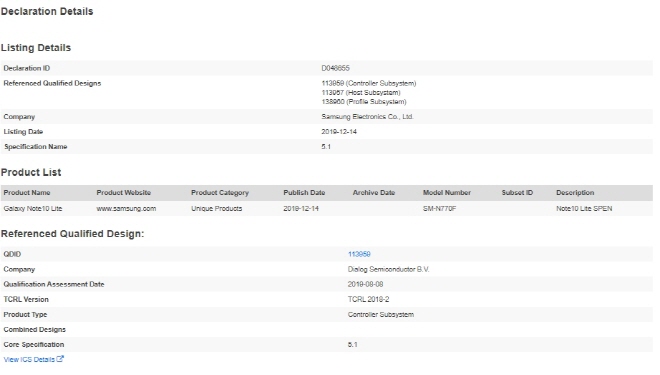
Task: Click the Subset ID column header
Action: tap(517, 193)
